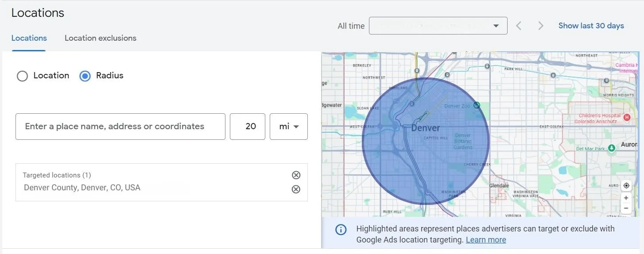Click the info icon in map notice

point(341,230)
